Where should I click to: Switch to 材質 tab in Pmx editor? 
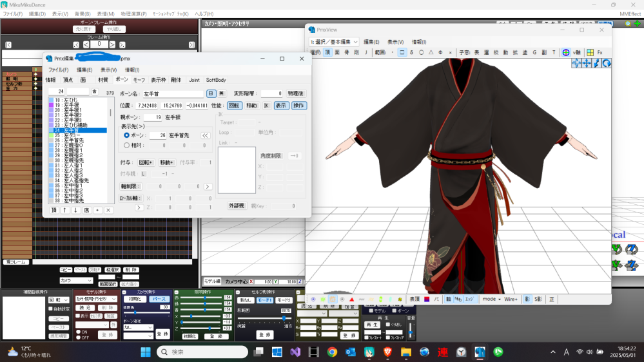(103, 80)
